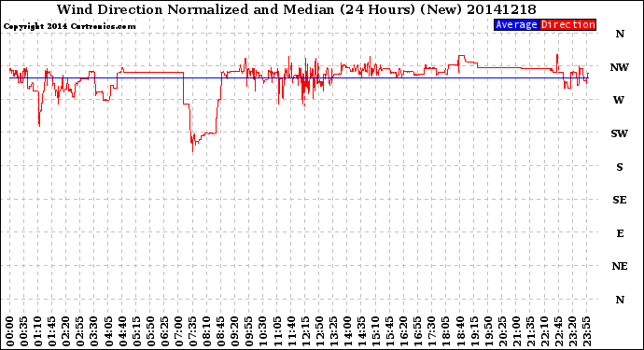Select the 09:55 time label
The width and height of the screenshot is (644, 350).
coord(249,331)
